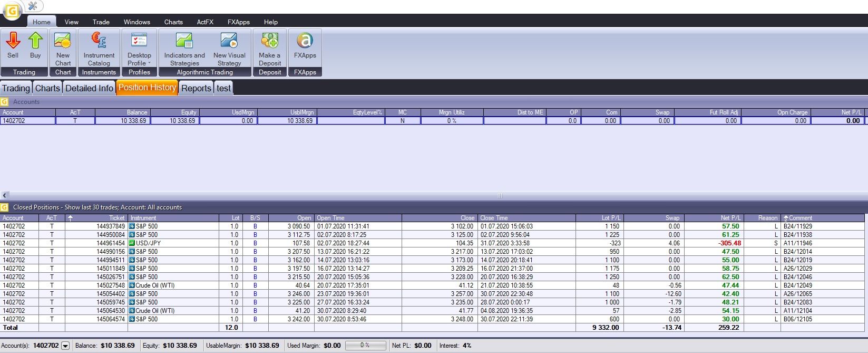The height and width of the screenshot is (353, 868).
Task: Click the Open Time column header
Action: [x=358, y=218]
